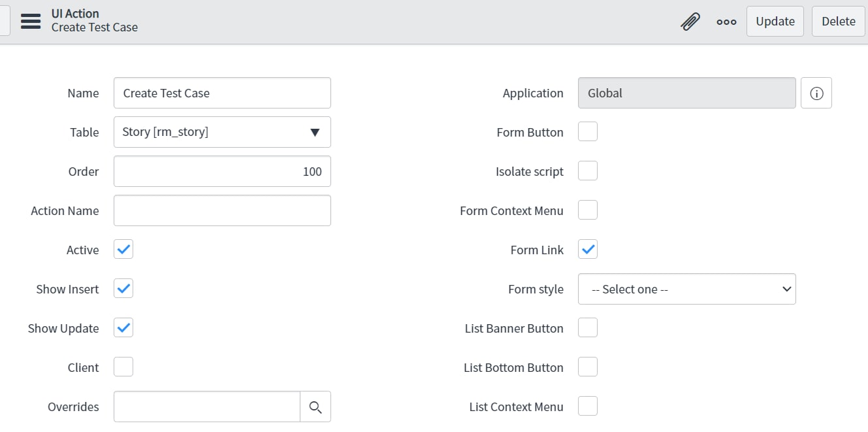This screenshot has height=432, width=868.
Task: Disable the Form Link checkbox
Action: tap(587, 249)
